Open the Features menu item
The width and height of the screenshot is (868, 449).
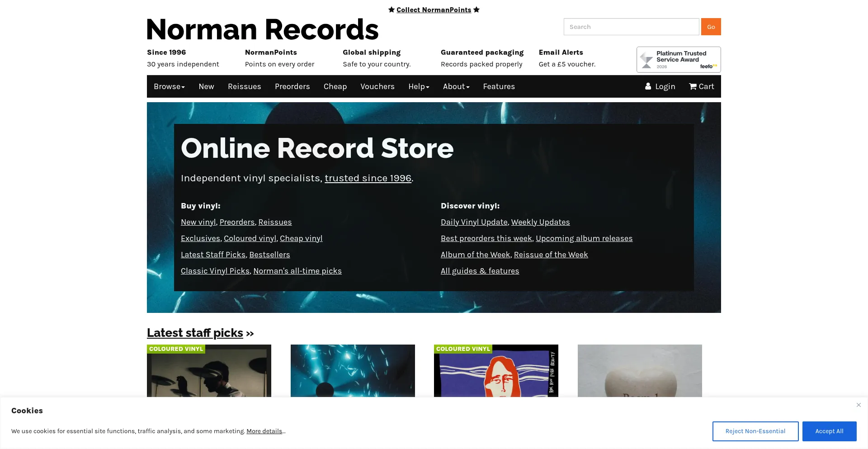tap(499, 86)
